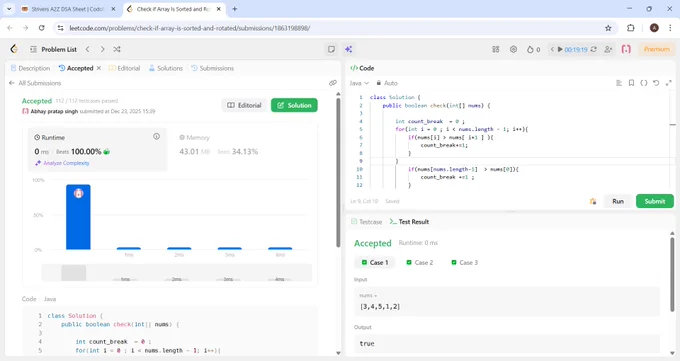Select Case 2 result
Image resolution: width=680 pixels, height=361 pixels.
pyautogui.click(x=420, y=263)
